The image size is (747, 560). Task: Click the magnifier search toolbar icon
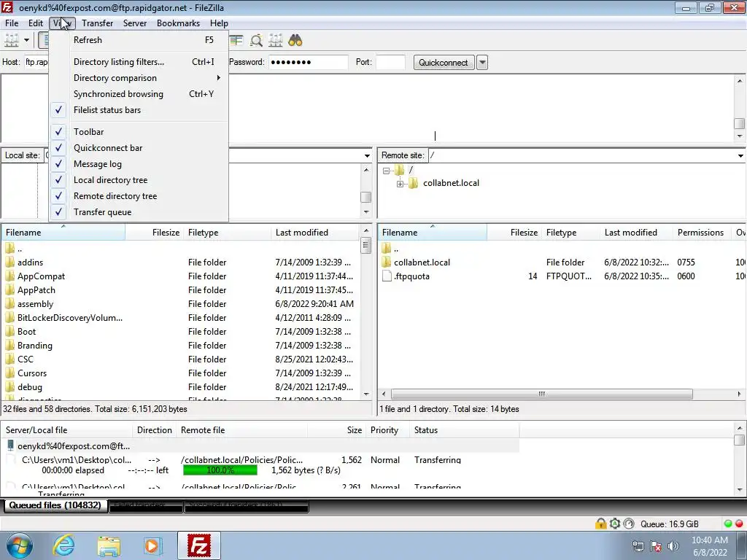click(256, 41)
